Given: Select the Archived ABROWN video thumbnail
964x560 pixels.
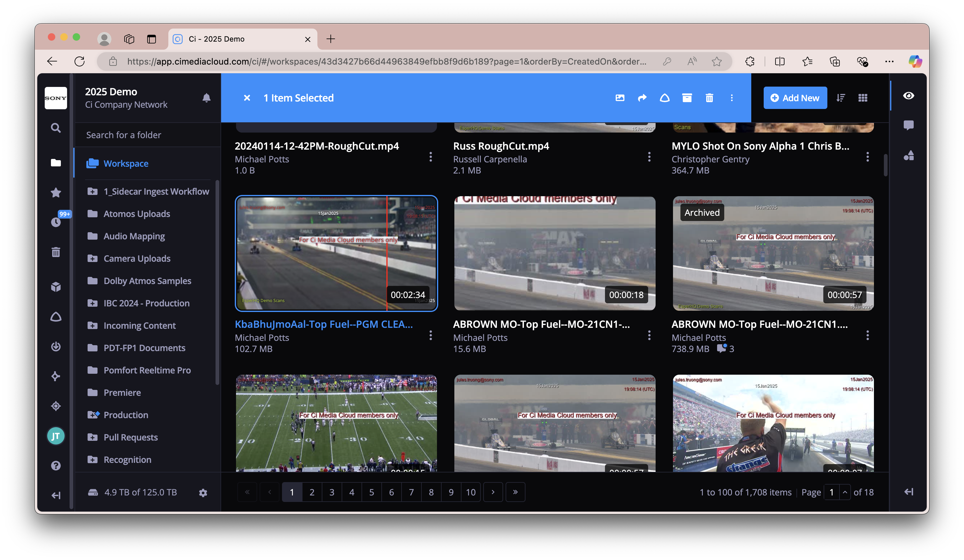Looking at the screenshot, I should click(x=773, y=253).
